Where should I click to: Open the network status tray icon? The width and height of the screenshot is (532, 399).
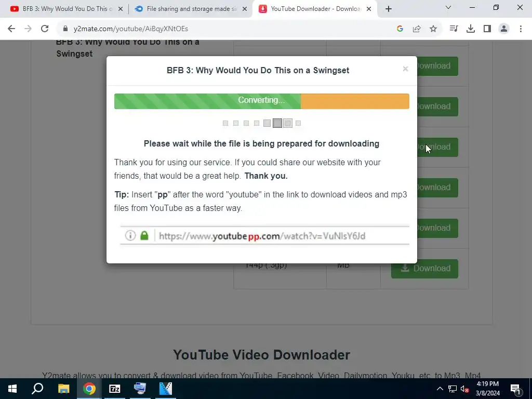(x=453, y=389)
